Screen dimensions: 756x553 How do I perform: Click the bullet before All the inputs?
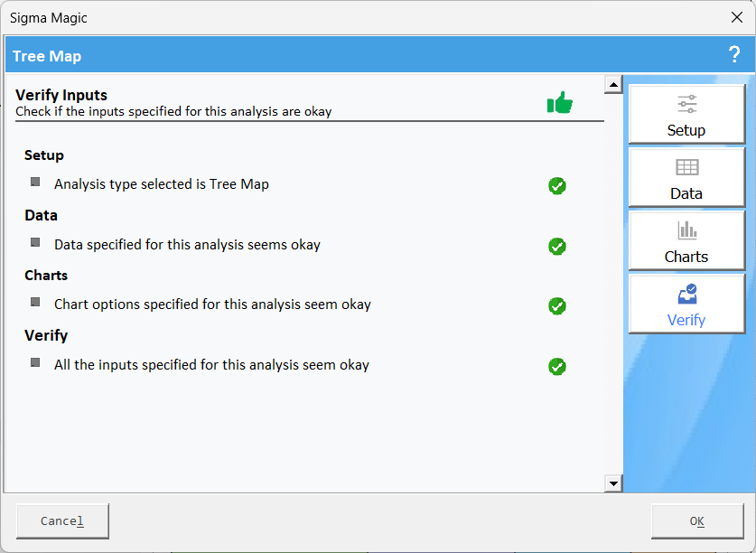click(x=35, y=362)
